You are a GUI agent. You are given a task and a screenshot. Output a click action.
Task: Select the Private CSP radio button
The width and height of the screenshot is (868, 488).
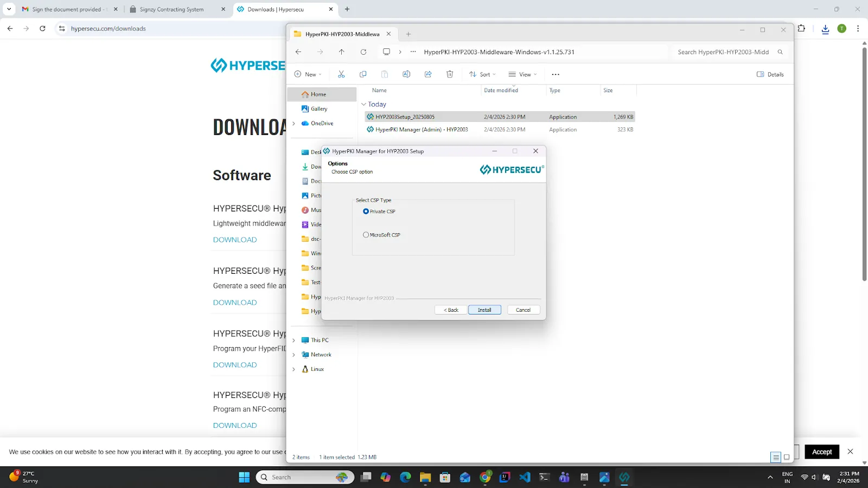366,211
